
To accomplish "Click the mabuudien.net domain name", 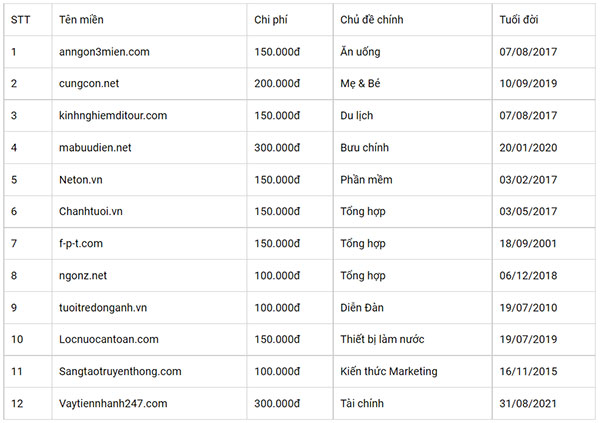I will 95,148.
